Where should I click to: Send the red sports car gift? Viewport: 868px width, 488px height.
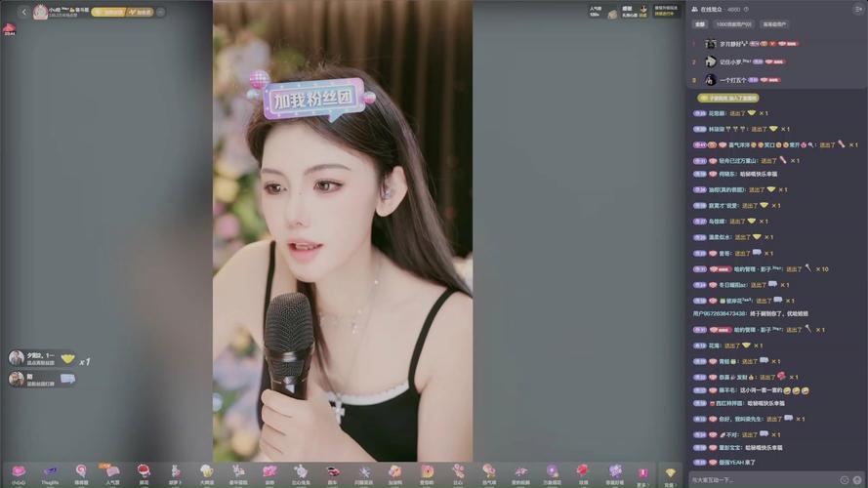[x=332, y=474]
